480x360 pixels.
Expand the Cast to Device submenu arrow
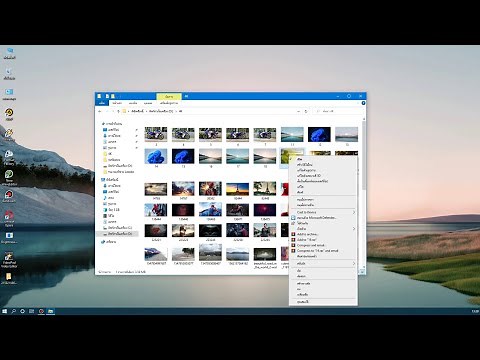pos(354,212)
